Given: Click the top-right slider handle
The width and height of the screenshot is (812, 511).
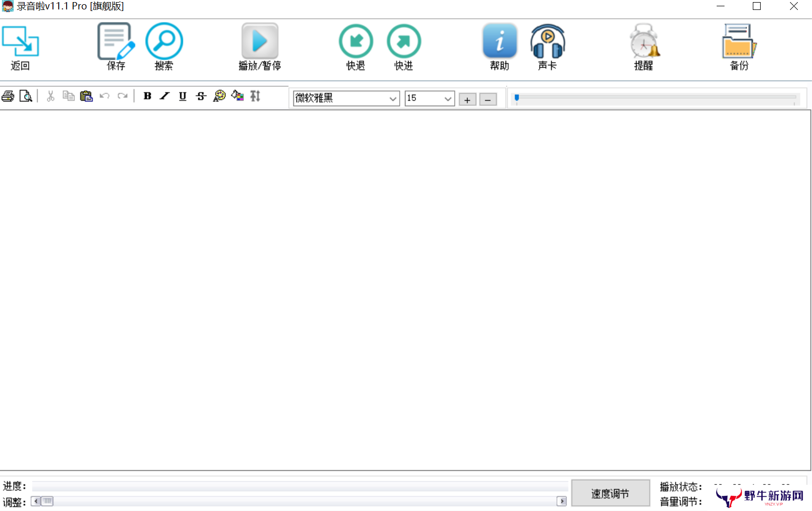Looking at the screenshot, I should pyautogui.click(x=517, y=98).
